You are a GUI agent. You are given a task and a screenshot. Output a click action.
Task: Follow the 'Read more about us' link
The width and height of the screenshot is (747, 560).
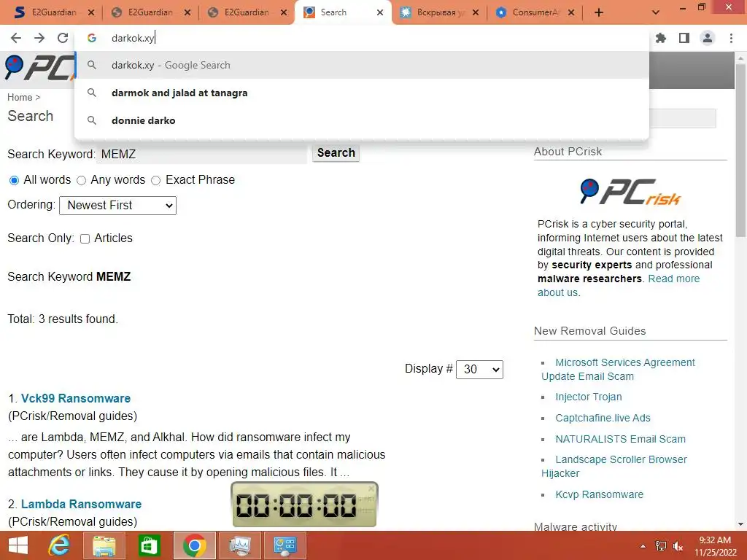pyautogui.click(x=674, y=279)
